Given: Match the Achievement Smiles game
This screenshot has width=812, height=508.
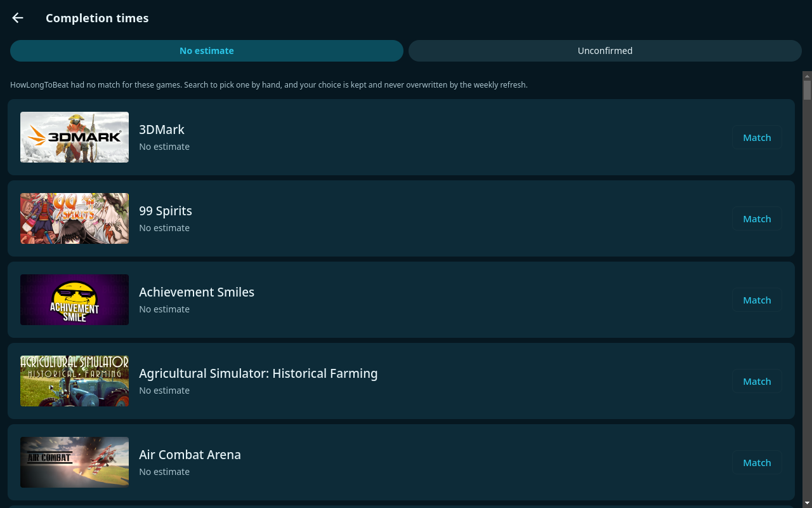Looking at the screenshot, I should tap(757, 300).
